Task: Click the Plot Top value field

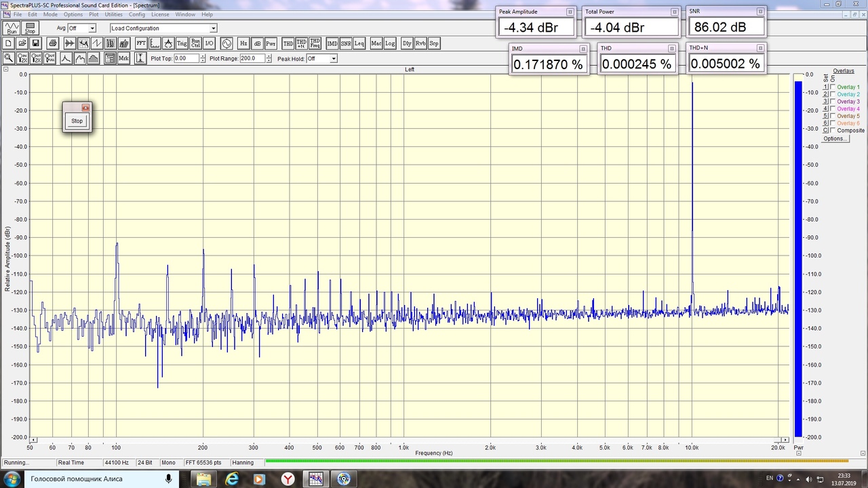Action: coord(186,59)
